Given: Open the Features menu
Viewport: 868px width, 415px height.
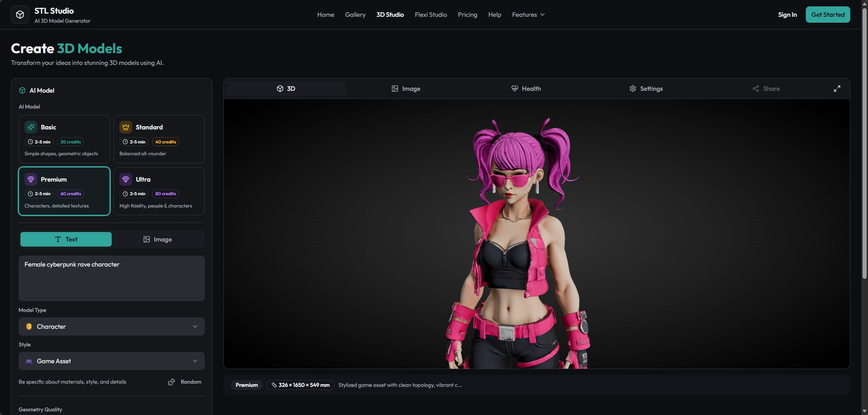Looking at the screenshot, I should click(x=528, y=14).
